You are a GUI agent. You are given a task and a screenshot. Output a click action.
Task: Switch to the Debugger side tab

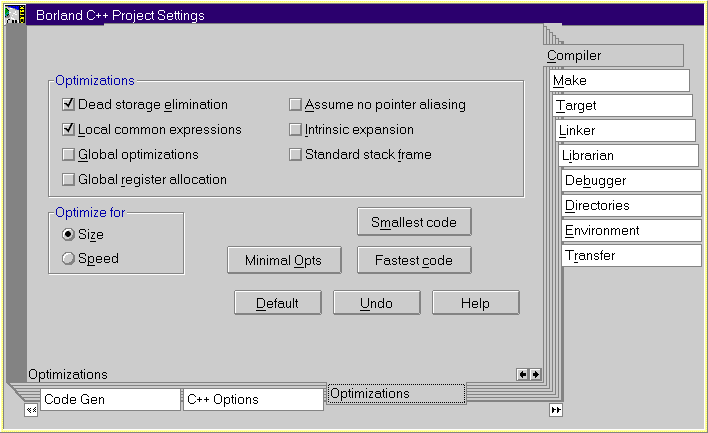(632, 181)
